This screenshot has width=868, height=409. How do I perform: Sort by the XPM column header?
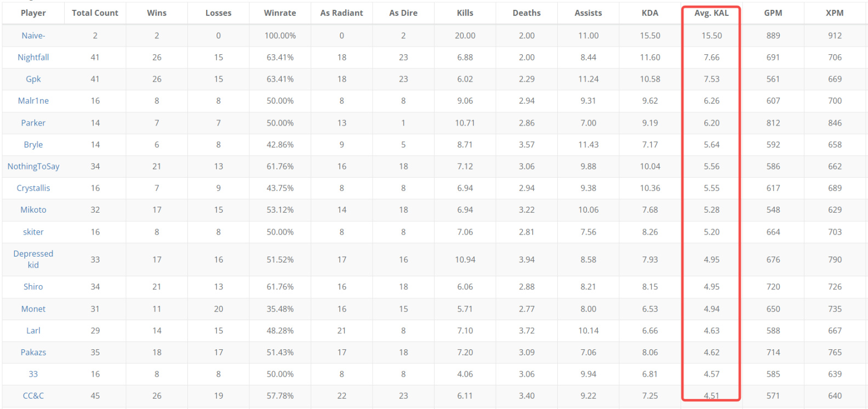pyautogui.click(x=835, y=13)
